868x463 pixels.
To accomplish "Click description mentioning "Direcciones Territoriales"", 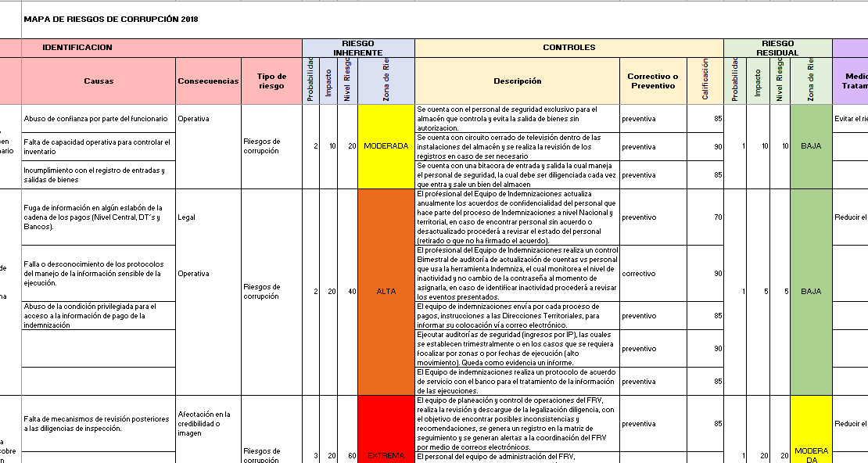I will point(517,316).
